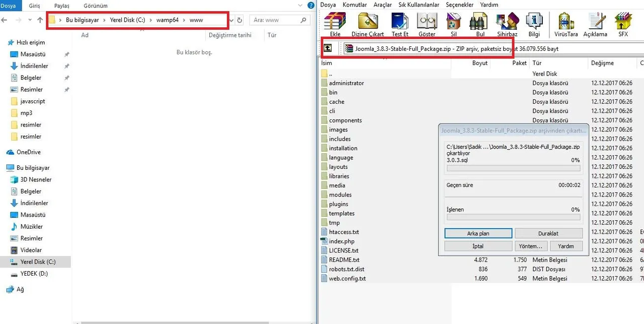Select Bu bilgisayar in navigation pane
Screen dimensions: 644x324
33,168
